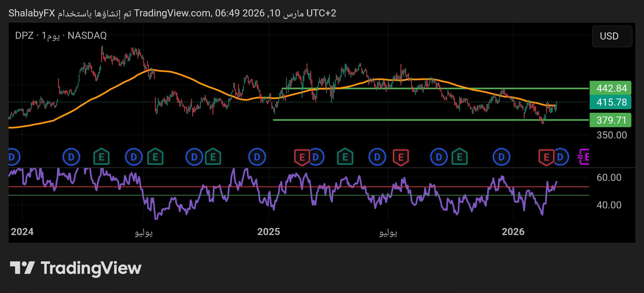Click the dividend D marker under the 2025 gridline
The width and height of the screenshot is (644, 293).
pos(257,157)
